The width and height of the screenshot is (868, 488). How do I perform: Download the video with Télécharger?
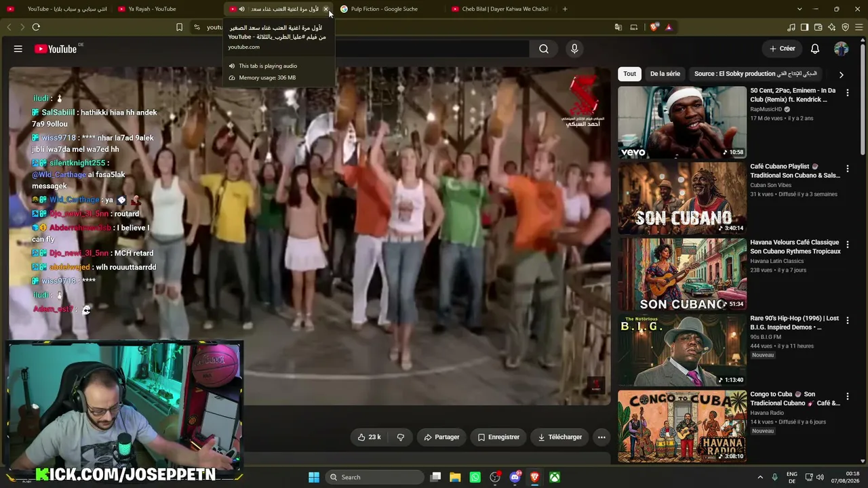pos(559,437)
